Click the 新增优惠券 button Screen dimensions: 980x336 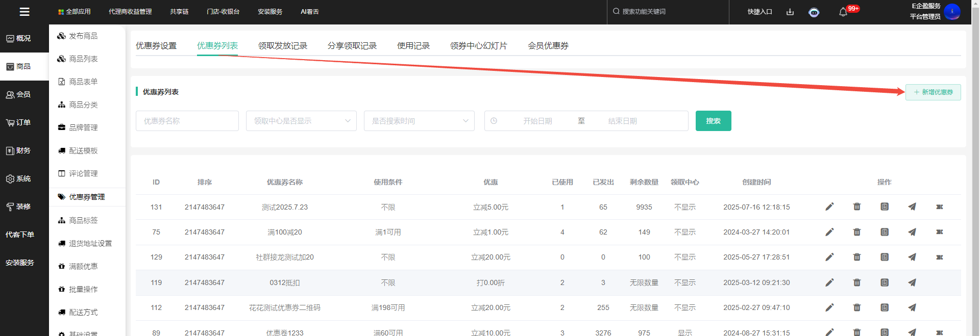[x=933, y=92]
